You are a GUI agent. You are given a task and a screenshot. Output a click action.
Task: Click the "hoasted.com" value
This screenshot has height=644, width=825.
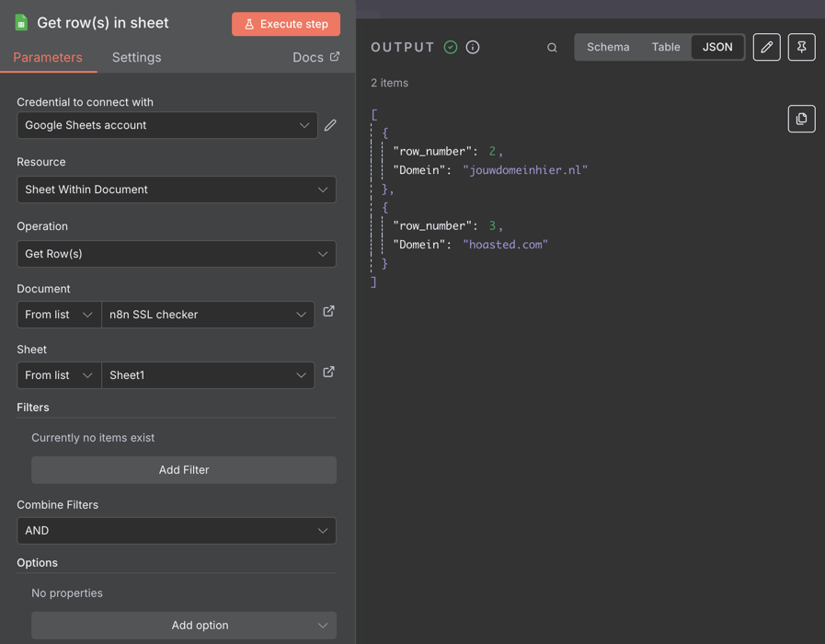tap(505, 245)
